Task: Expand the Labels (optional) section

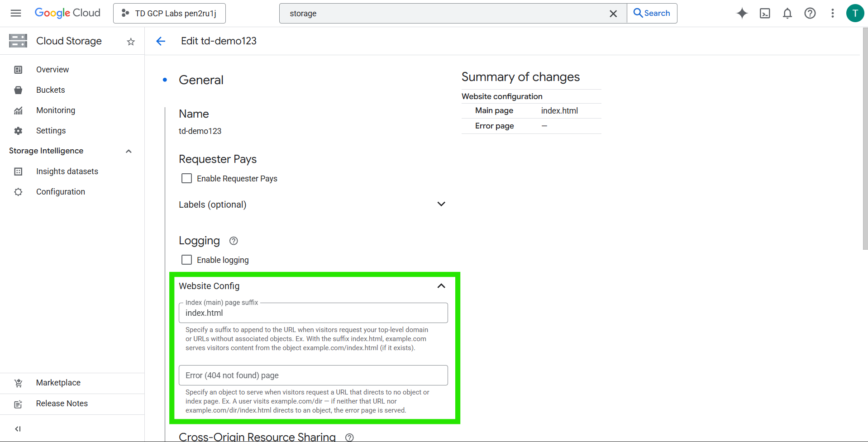Action: coord(441,204)
